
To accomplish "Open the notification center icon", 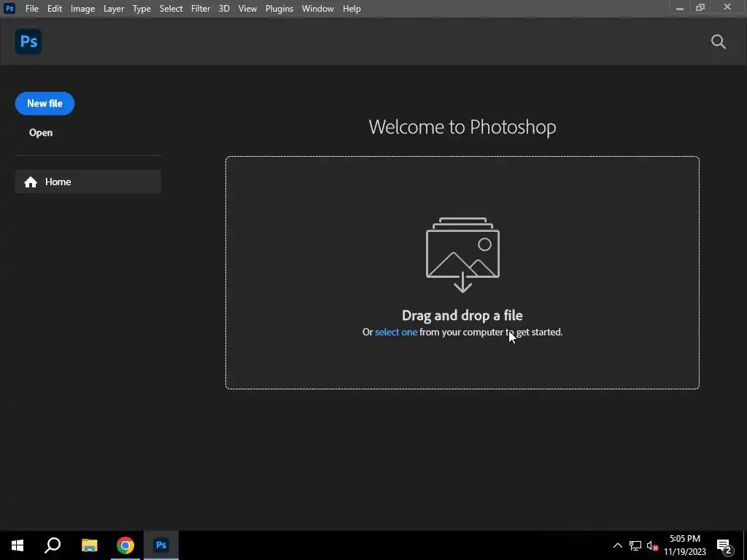I will 724,545.
